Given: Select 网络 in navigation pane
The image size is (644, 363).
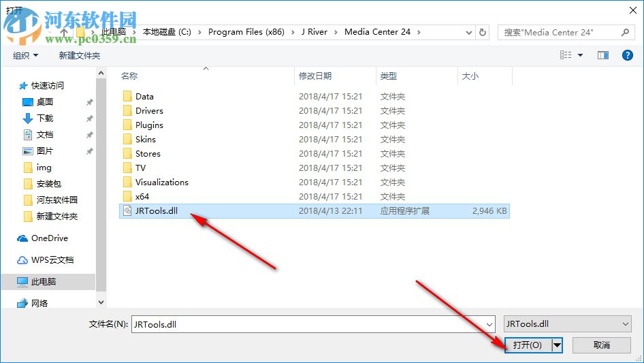Looking at the screenshot, I should 39,303.
